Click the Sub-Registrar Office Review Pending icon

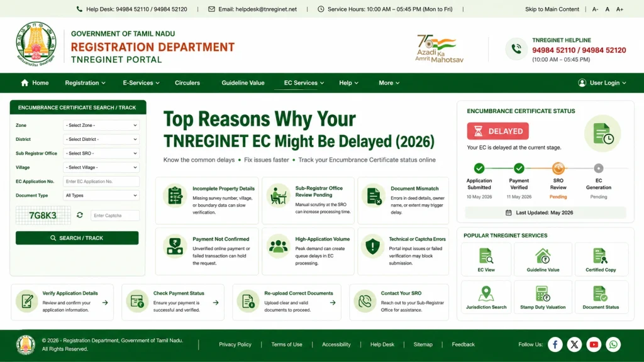(278, 195)
